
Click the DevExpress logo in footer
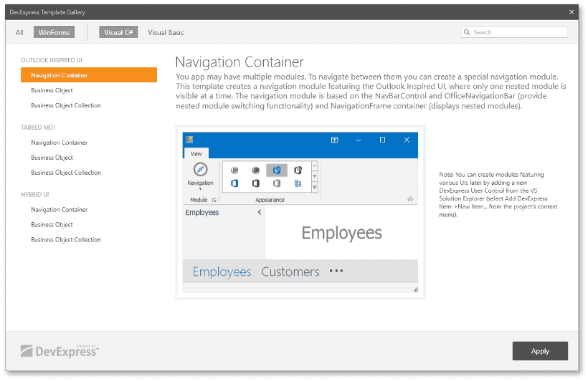click(x=60, y=351)
